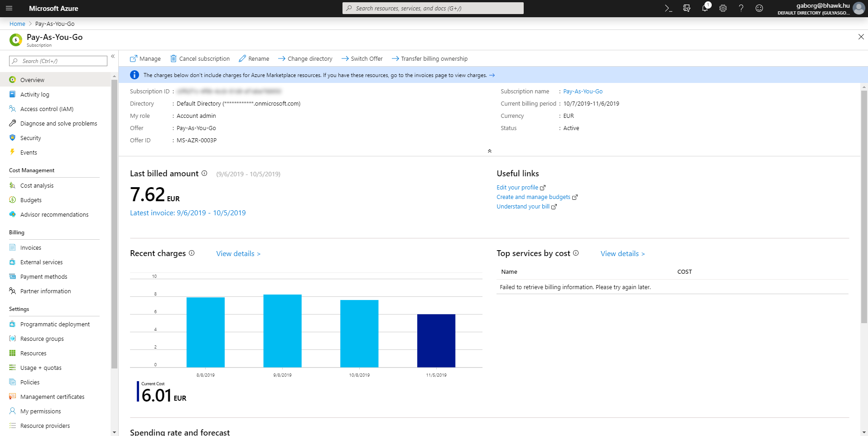868x436 pixels.
Task: Click the Partner information icon
Action: point(12,291)
